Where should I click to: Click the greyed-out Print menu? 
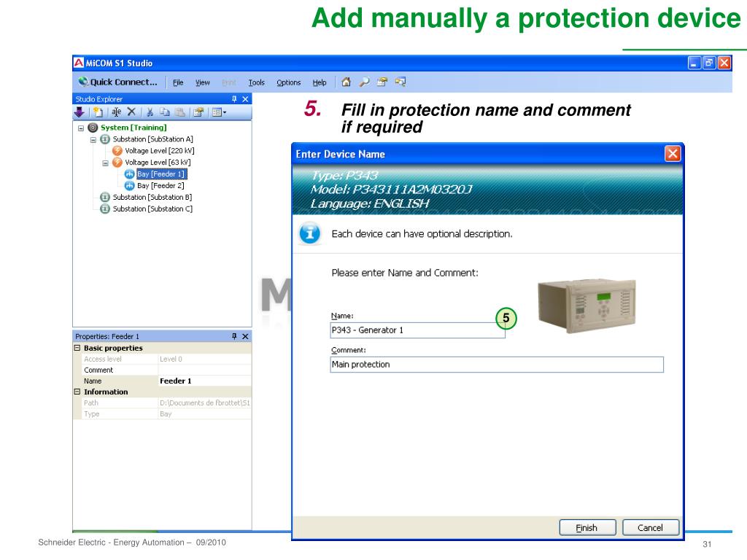[229, 82]
